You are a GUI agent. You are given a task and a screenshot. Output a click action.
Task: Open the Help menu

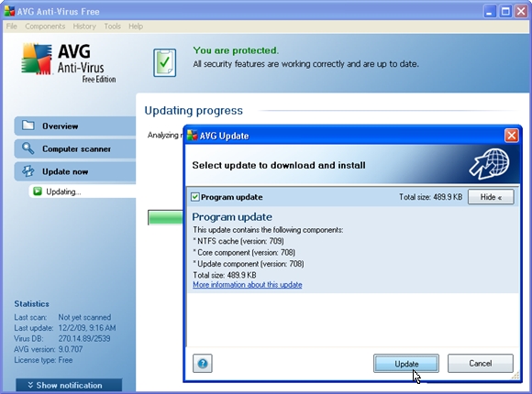pos(136,26)
